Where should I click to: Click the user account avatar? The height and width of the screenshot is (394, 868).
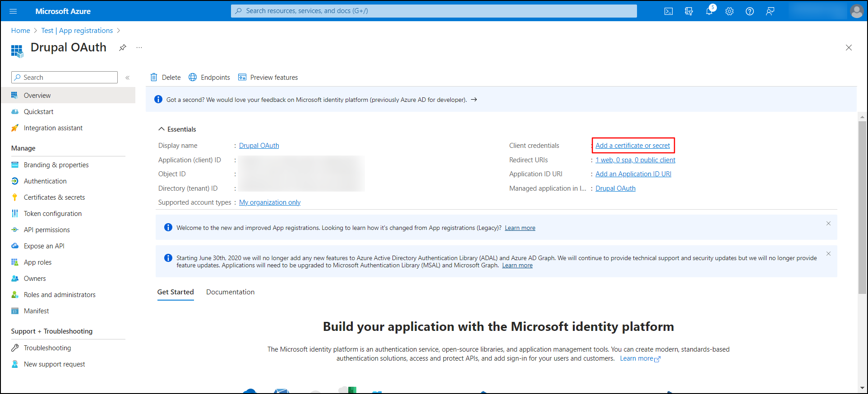point(857,11)
